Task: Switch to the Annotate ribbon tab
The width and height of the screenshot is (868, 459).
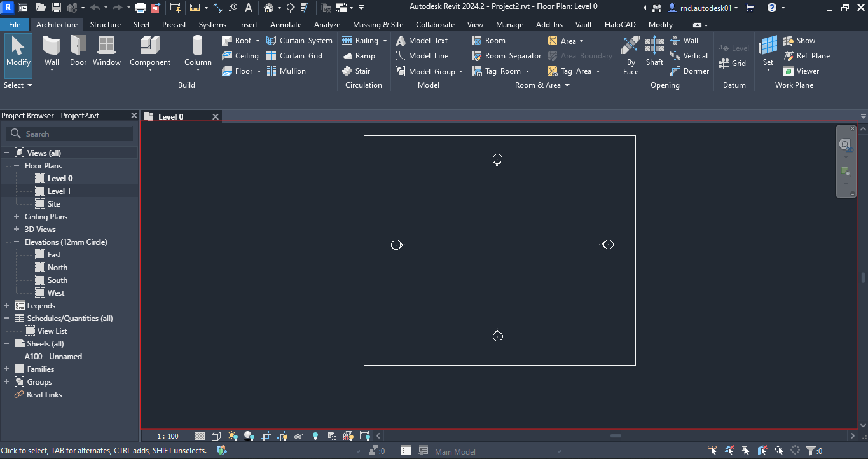Action: click(286, 24)
